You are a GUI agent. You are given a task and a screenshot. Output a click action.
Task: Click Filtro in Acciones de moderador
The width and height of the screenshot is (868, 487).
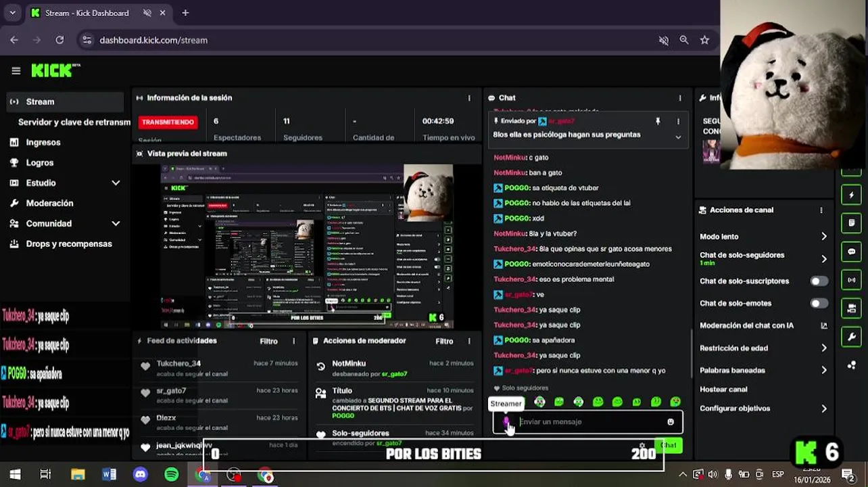(444, 341)
